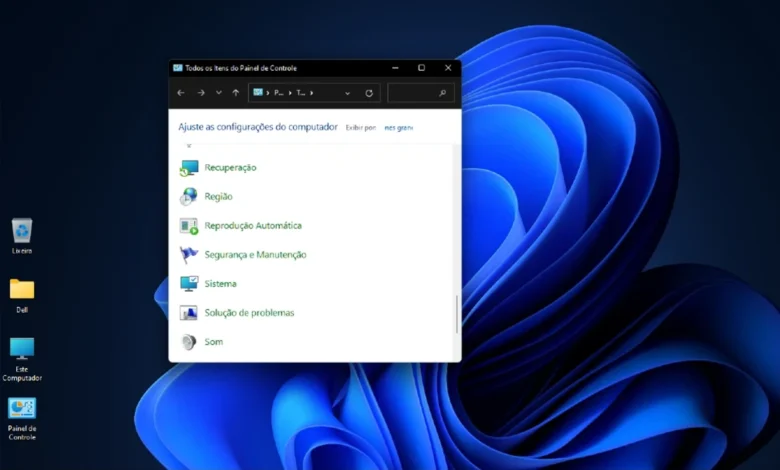780x470 pixels.
Task: Click the Reprodução Automática link
Action: [253, 226]
